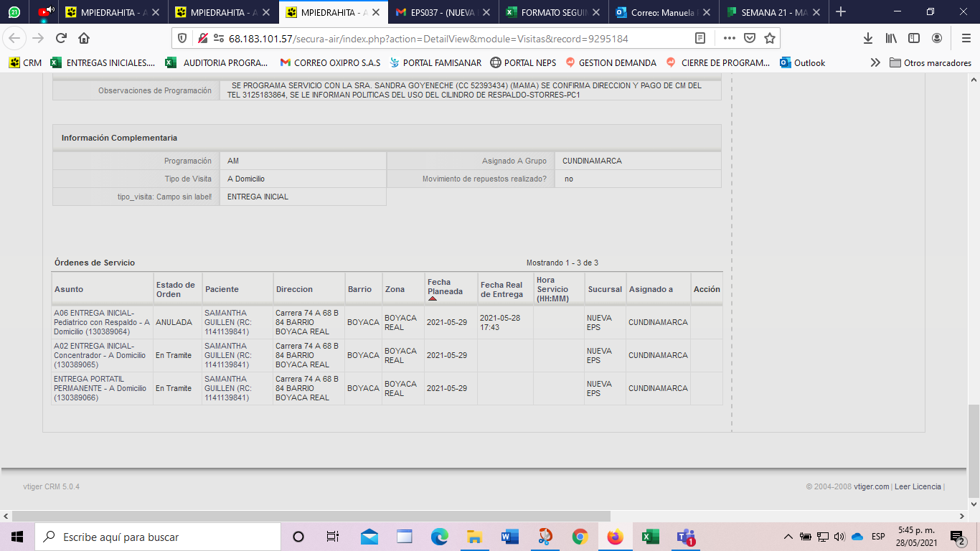Open A02 ENTREGA INICIAL Concentrador order
Viewport: 980px width, 551px height.
coord(100,355)
